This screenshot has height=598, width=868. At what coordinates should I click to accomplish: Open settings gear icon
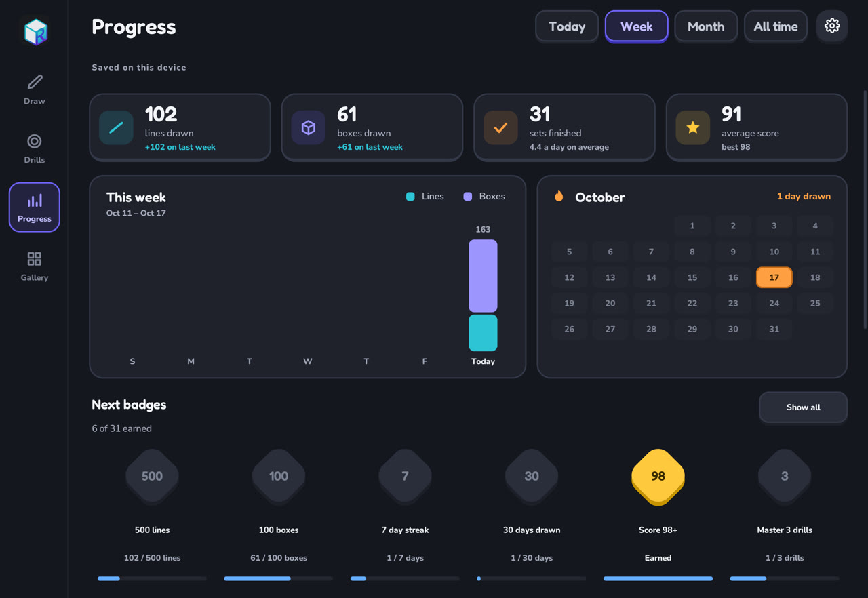click(832, 26)
